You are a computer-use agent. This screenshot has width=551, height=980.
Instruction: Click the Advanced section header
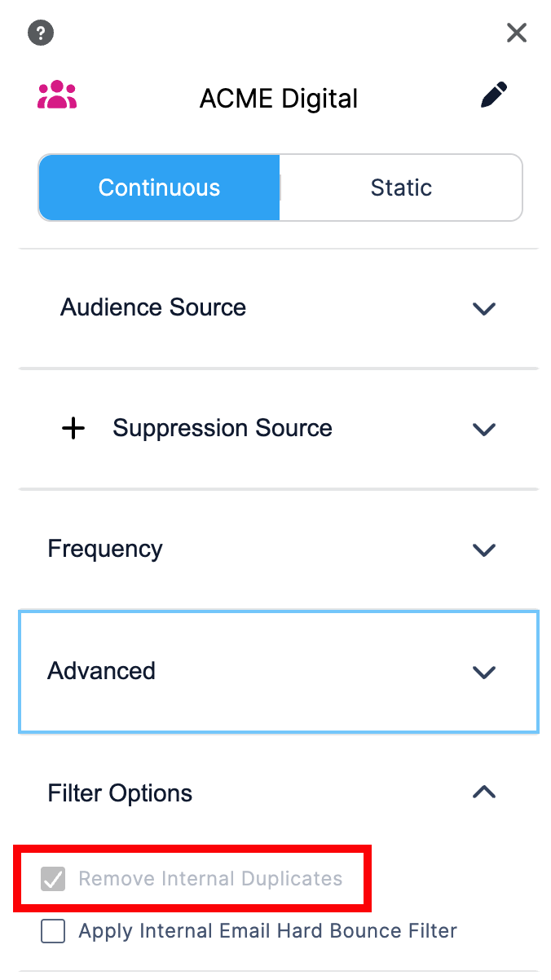point(279,672)
